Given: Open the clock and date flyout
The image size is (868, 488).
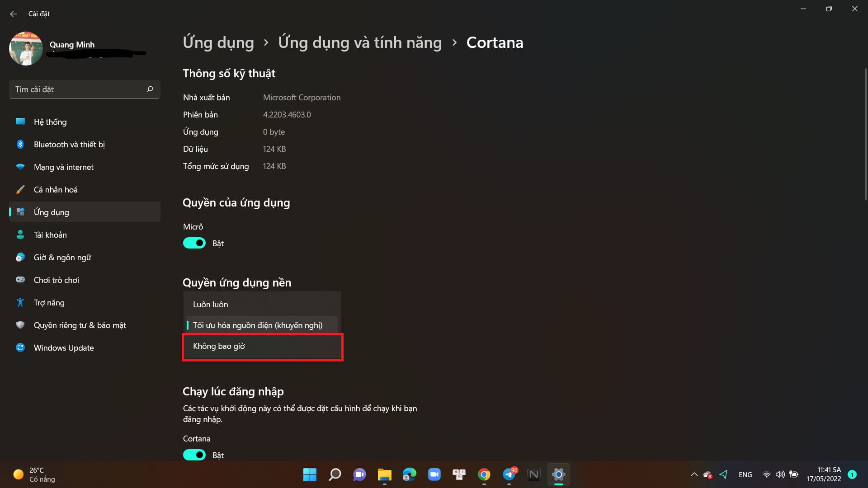Looking at the screenshot, I should pyautogui.click(x=824, y=474).
